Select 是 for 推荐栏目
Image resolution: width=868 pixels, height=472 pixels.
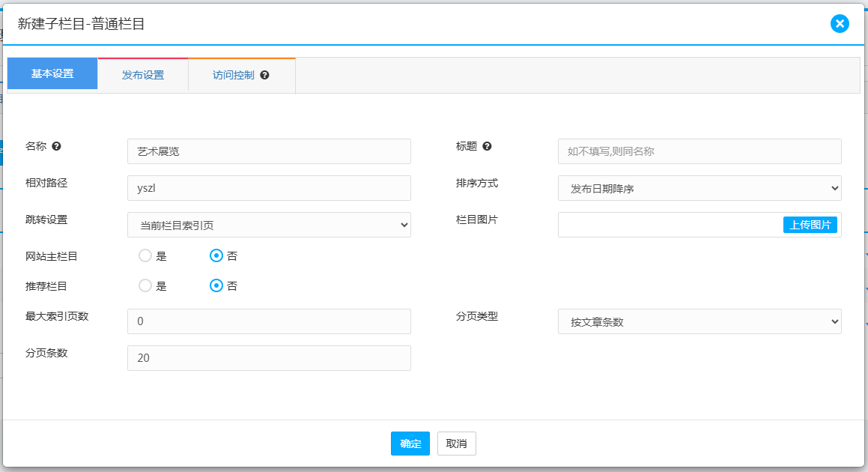point(145,285)
